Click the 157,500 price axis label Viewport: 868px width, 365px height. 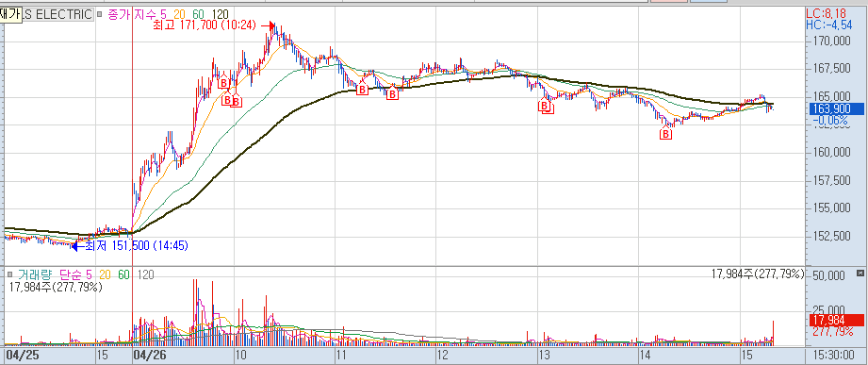[x=832, y=180]
